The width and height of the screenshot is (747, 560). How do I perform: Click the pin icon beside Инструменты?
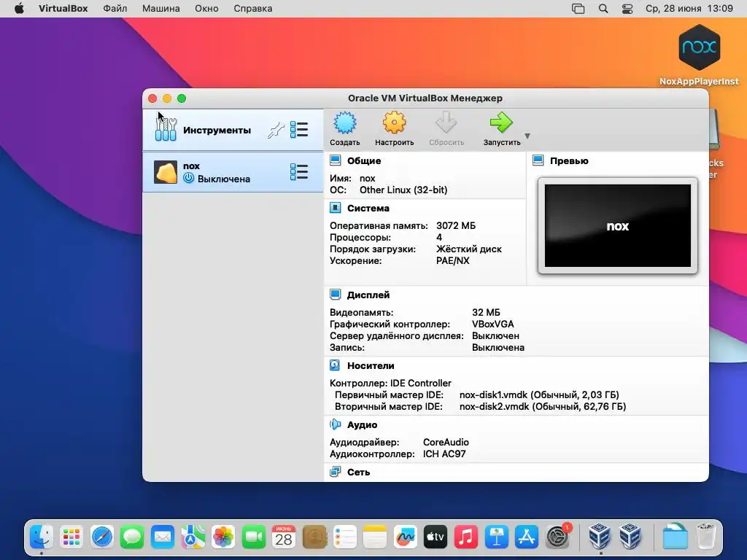[x=276, y=130]
